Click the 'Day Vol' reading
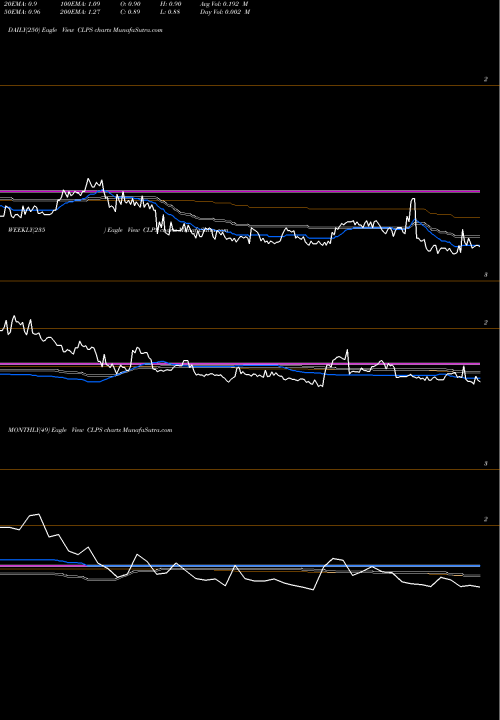The width and height of the screenshot is (500, 720). pos(225,12)
